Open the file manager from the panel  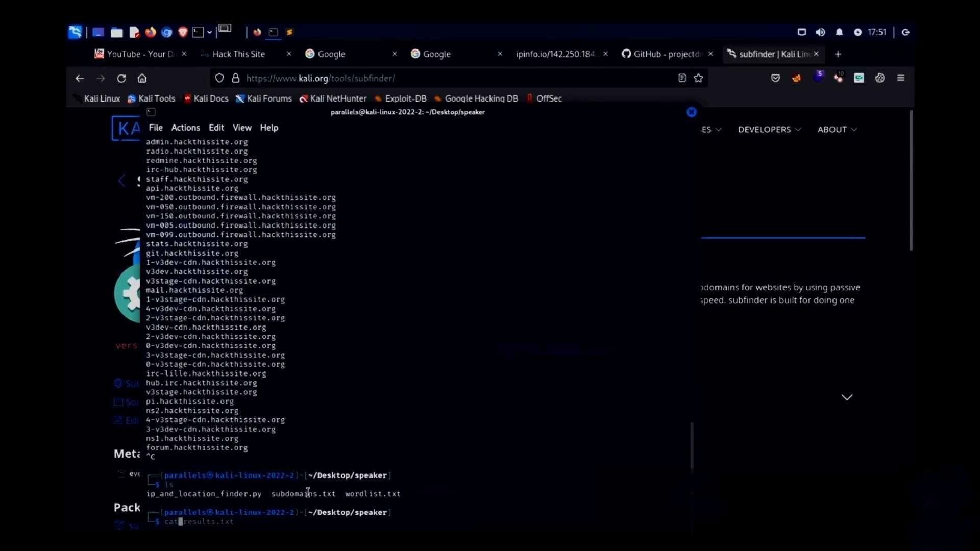coord(117,33)
